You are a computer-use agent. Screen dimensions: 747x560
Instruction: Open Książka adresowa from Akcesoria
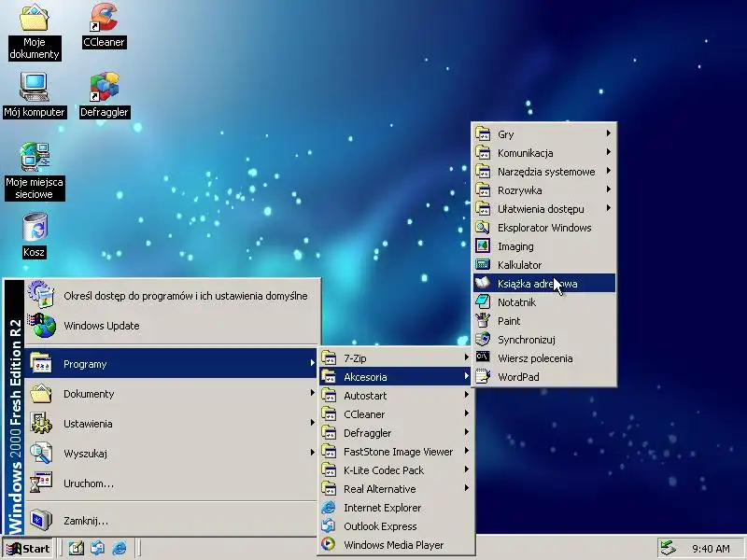click(x=544, y=284)
